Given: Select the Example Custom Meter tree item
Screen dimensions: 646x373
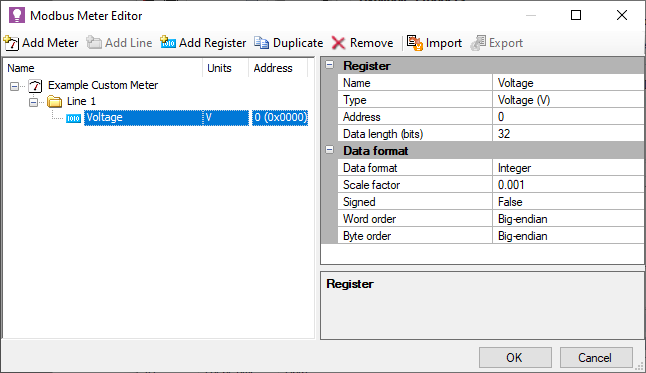Looking at the screenshot, I should (x=103, y=85).
